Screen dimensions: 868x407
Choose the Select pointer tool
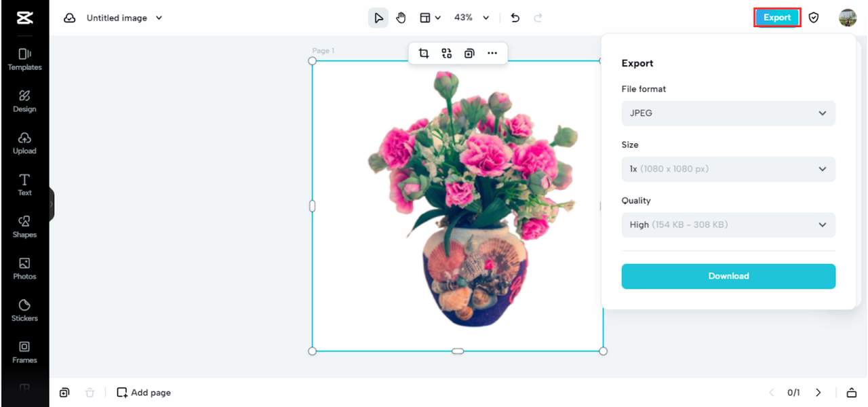click(378, 18)
